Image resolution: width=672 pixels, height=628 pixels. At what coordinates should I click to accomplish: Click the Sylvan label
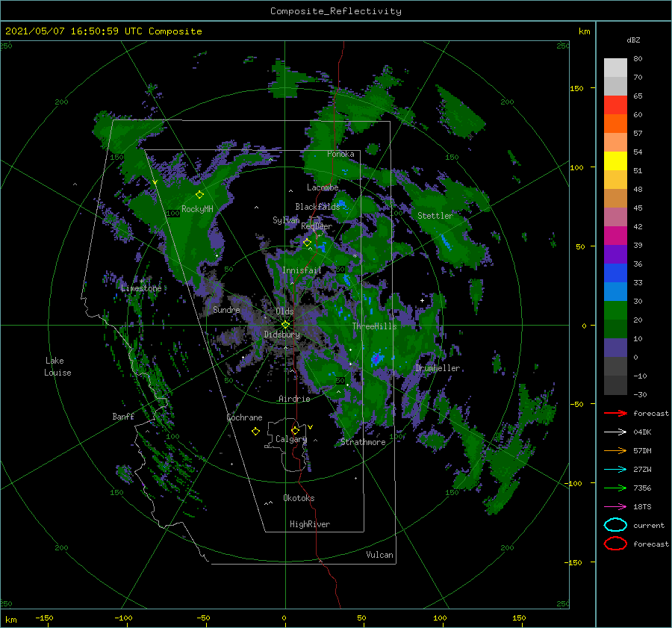[286, 220]
